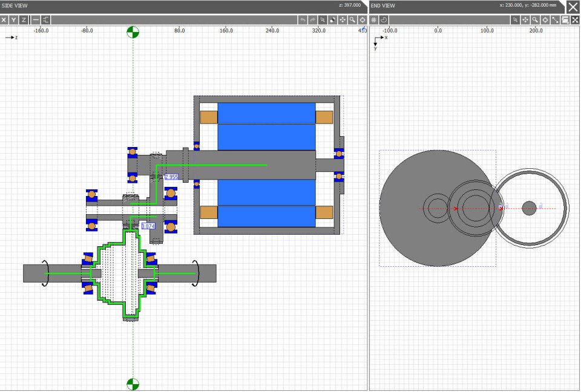Select the measure distance tool in End View
The width and height of the screenshot is (581, 392).
[555, 20]
